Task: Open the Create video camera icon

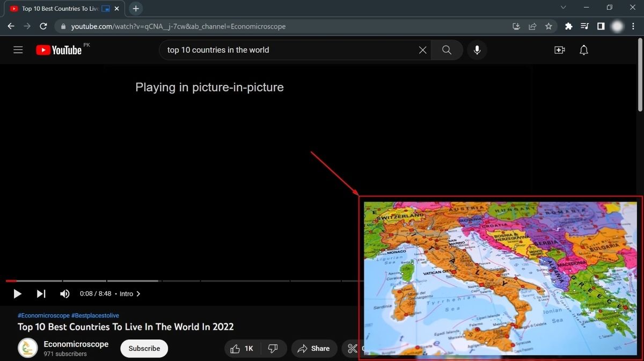Action: click(x=559, y=49)
